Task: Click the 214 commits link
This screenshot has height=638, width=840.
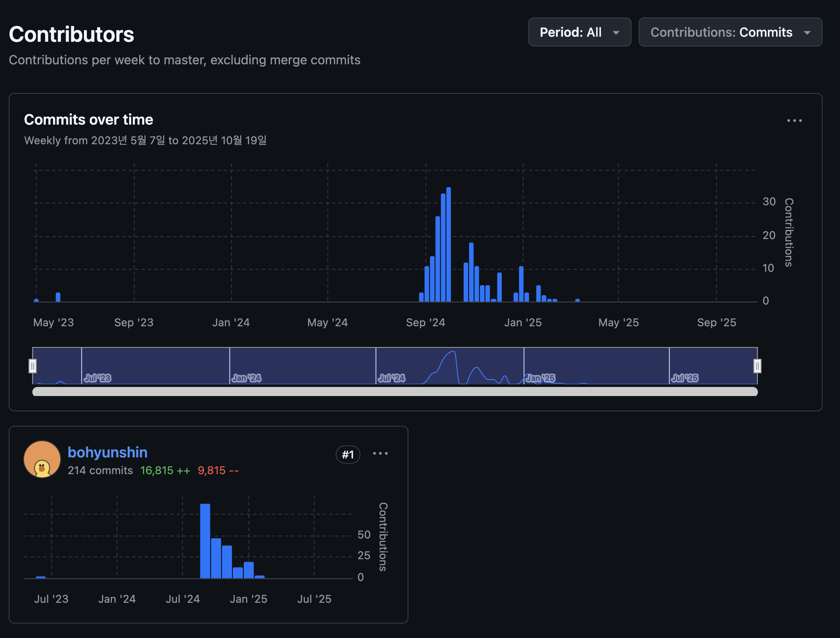Action: pyautogui.click(x=100, y=471)
